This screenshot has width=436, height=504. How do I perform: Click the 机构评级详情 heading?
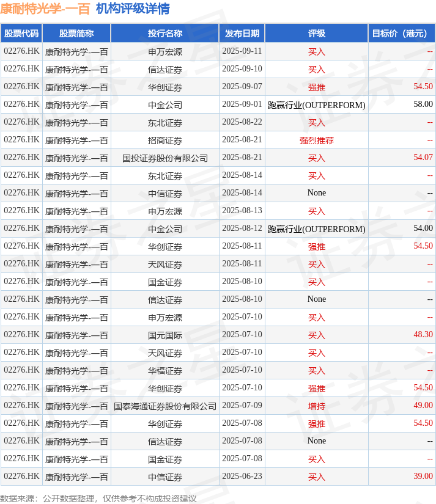133,9
